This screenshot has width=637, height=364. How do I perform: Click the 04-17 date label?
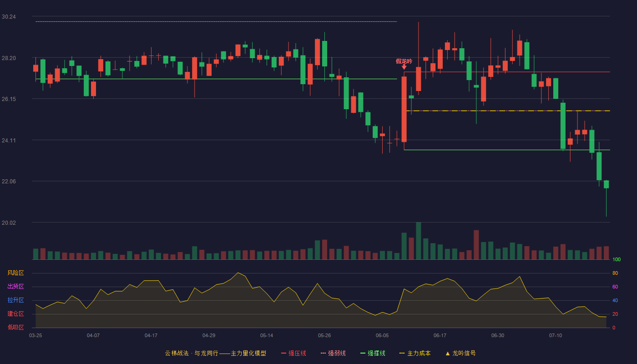point(151,335)
